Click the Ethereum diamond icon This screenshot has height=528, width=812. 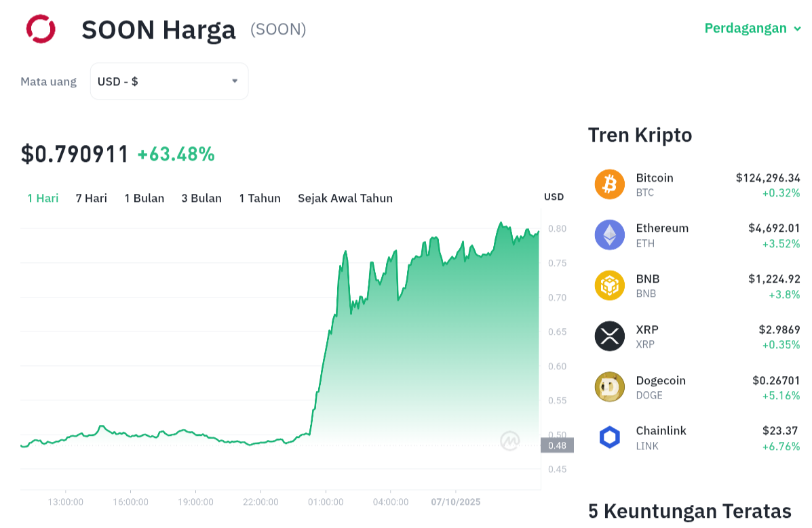pyautogui.click(x=609, y=235)
